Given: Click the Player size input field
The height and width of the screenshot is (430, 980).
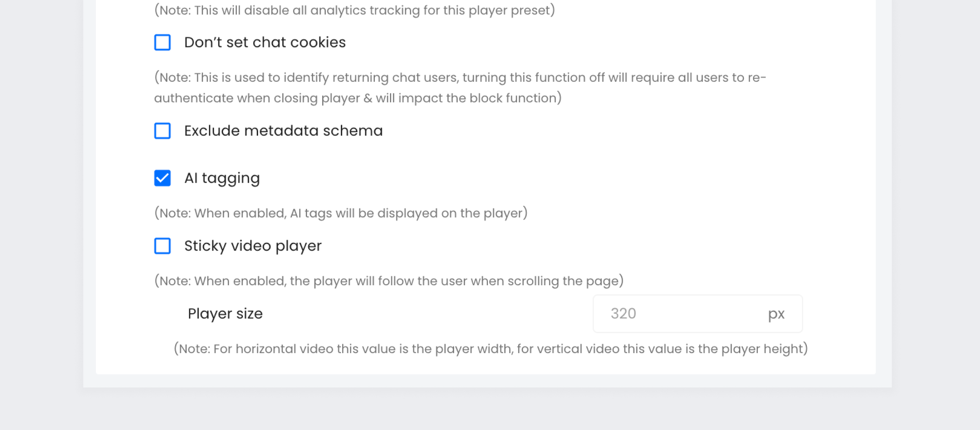Looking at the screenshot, I should 697,314.
